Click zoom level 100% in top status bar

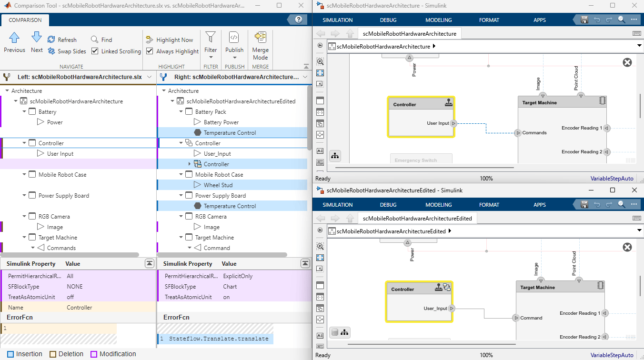486,179
